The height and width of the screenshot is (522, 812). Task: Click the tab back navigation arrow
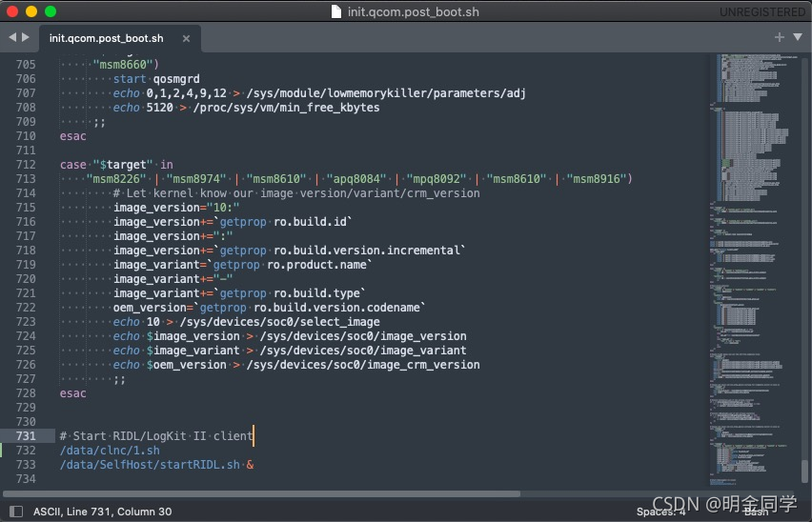12,37
